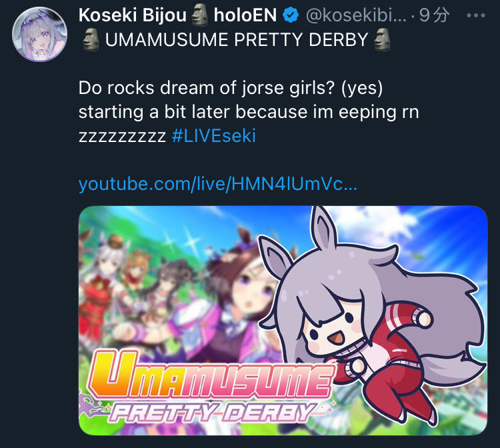Open the three-dot more options menu

point(475,15)
